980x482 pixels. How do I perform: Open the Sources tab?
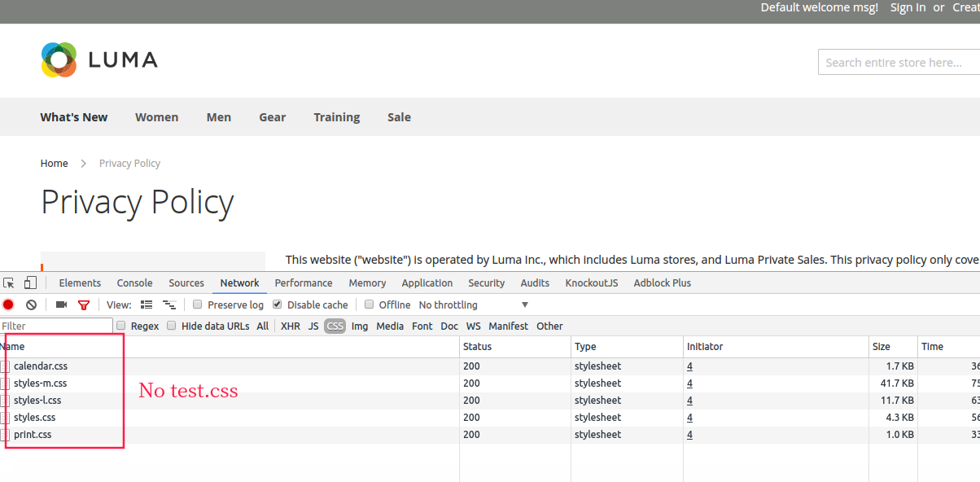186,283
